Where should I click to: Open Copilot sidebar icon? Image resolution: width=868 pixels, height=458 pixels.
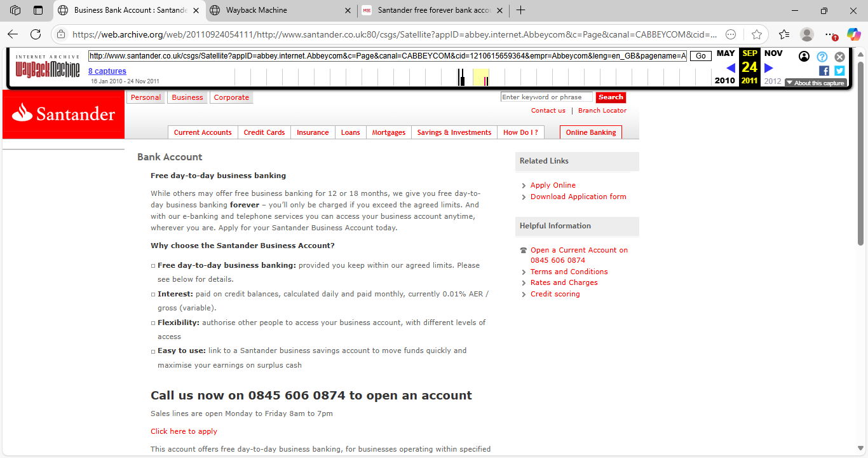tap(853, 34)
